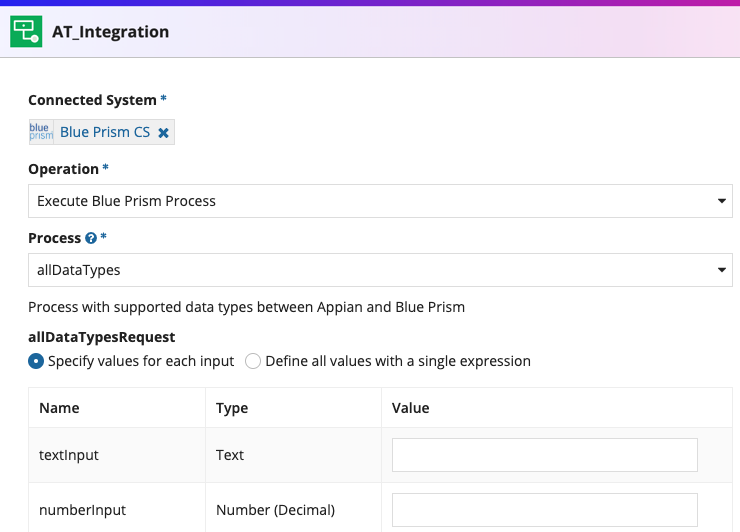Open the Blue Prism CS connected system link

point(105,132)
